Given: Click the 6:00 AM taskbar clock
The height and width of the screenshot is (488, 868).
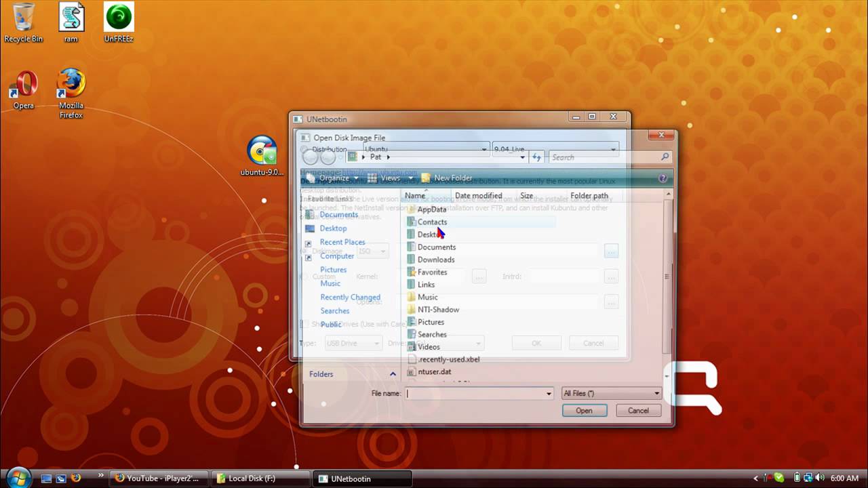Looking at the screenshot, I should 844,479.
